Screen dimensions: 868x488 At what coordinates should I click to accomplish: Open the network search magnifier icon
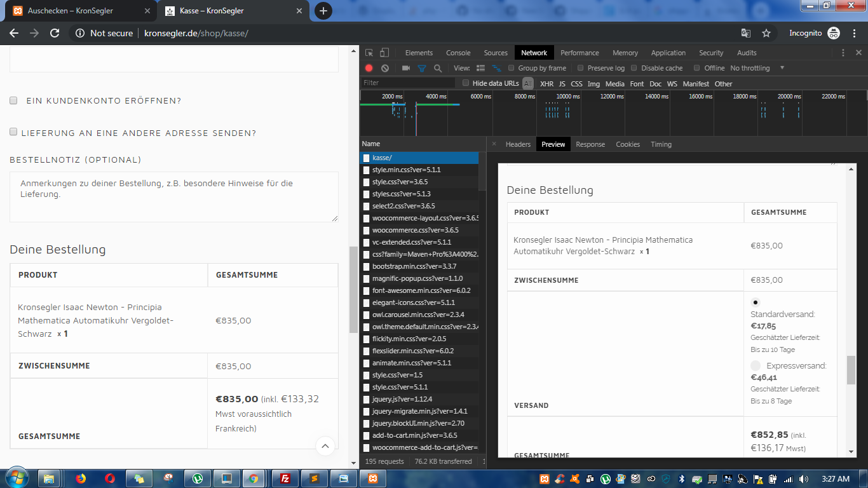pos(438,68)
